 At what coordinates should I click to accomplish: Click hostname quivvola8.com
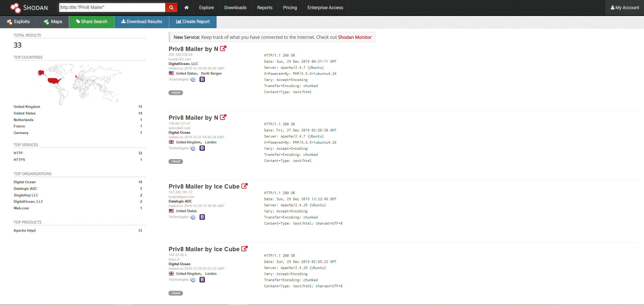coord(179,128)
